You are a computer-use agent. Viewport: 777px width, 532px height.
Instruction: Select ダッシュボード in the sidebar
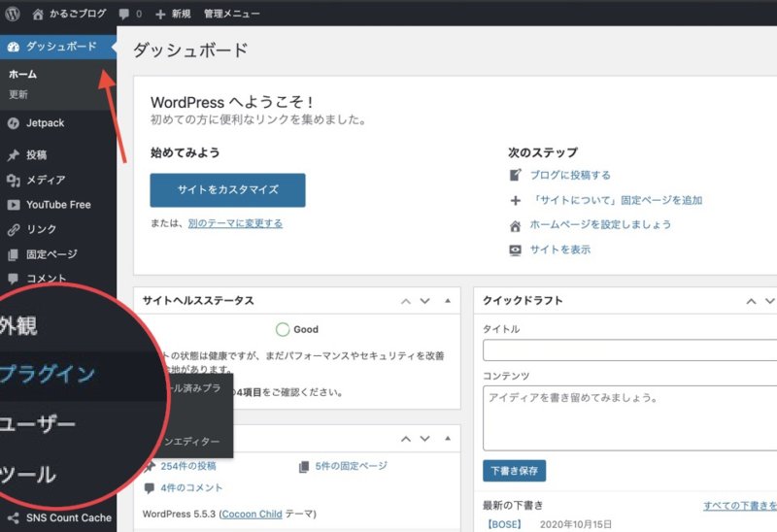58,47
